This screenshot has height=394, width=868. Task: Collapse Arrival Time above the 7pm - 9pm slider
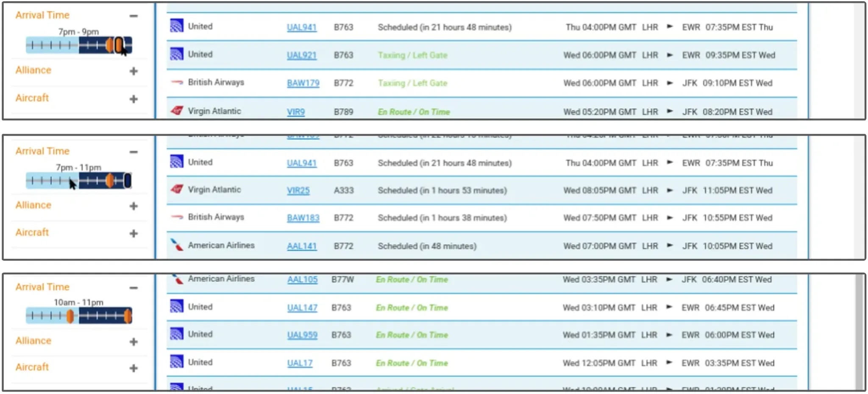pyautogui.click(x=134, y=16)
